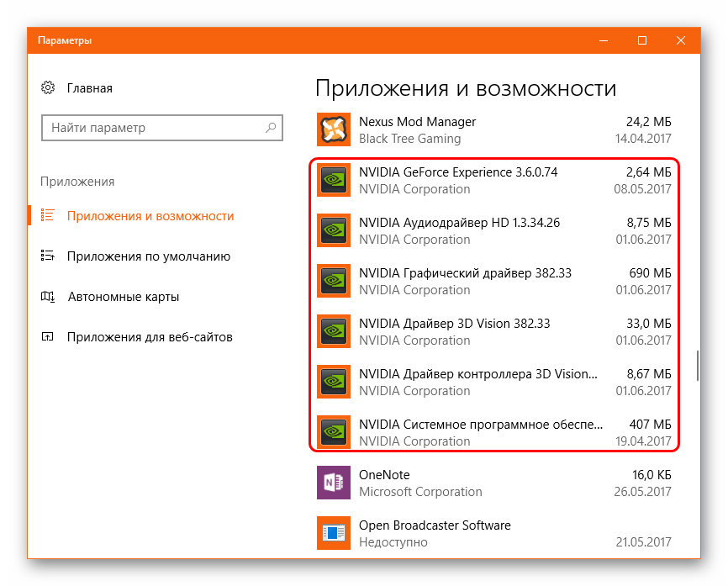The image size is (728, 586).
Task: Select NVIDIA Аудиодрайвер HD 1.3.34.26 entry
Action: click(x=494, y=230)
